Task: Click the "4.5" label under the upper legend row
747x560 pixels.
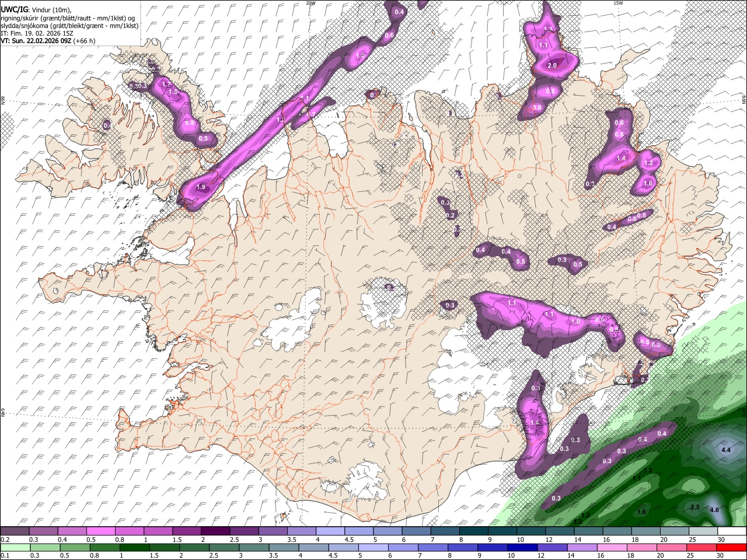Action: pos(349,540)
